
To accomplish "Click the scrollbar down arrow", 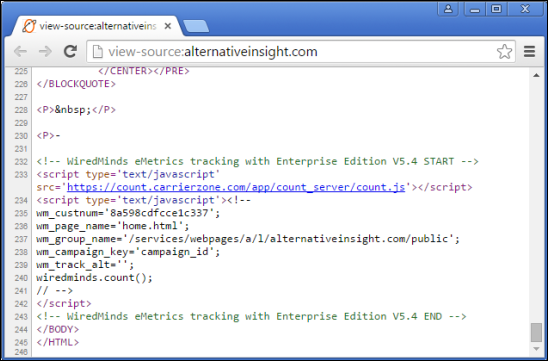I will [536, 349].
